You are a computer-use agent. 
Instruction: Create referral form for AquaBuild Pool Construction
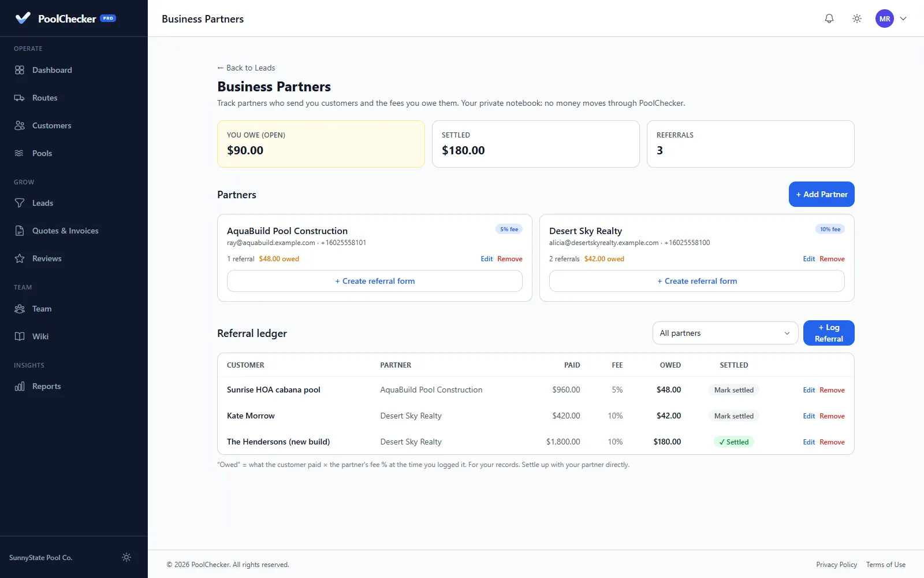point(375,281)
